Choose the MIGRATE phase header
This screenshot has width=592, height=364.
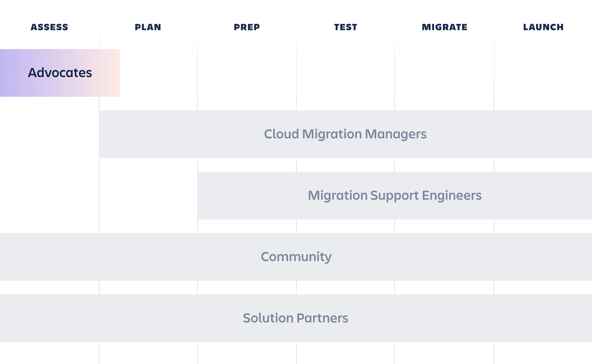coord(444,27)
